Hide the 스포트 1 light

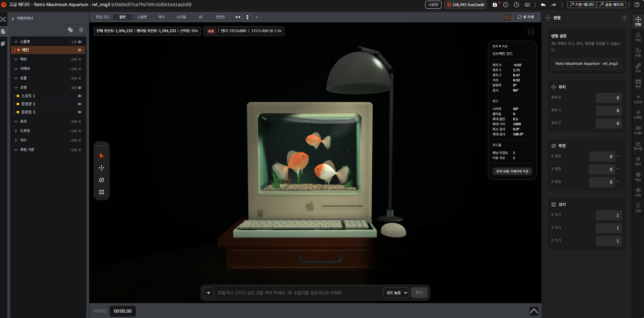pyautogui.click(x=80, y=96)
